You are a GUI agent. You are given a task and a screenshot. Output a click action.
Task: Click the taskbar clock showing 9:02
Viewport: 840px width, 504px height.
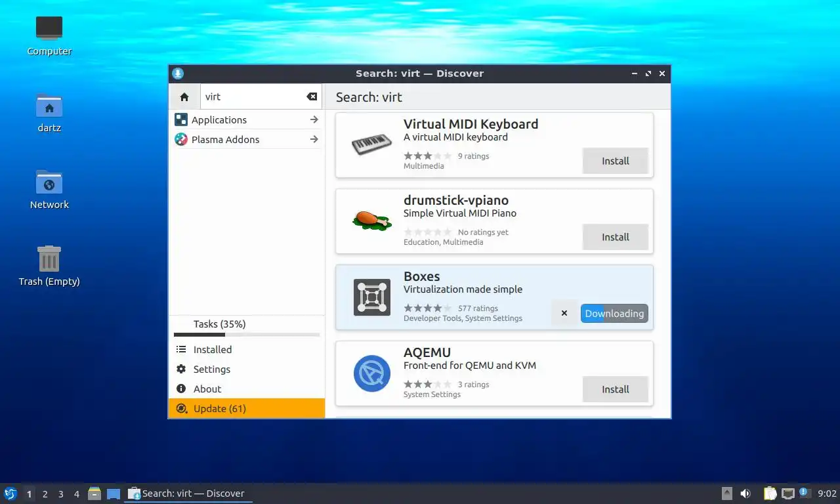[827, 493]
